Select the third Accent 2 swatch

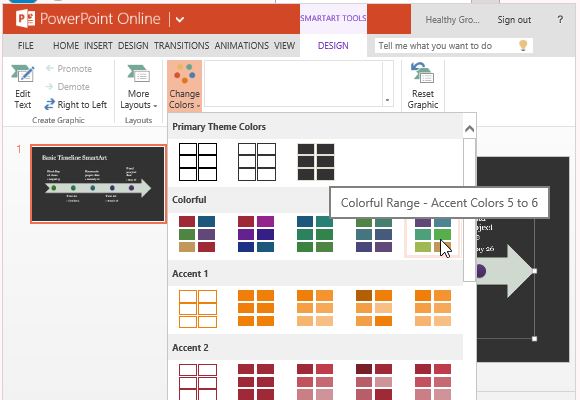[315, 382]
